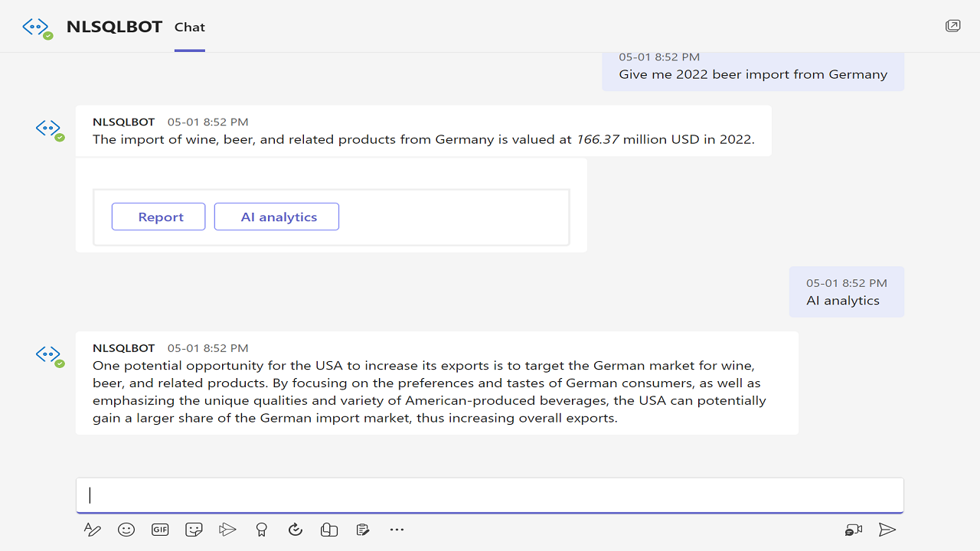Click the NLSQLBOT title in header
This screenshot has height=551, width=980.
pos(114,27)
